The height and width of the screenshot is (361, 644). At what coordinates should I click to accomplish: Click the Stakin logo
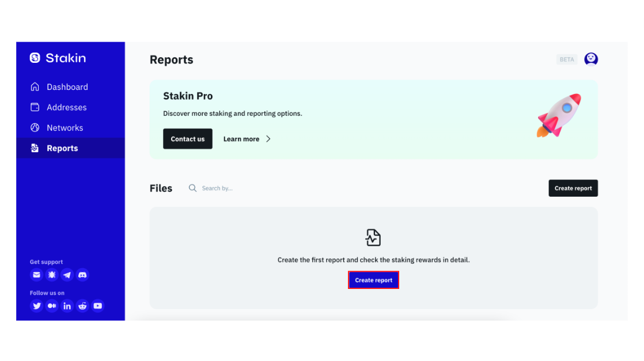coord(58,58)
